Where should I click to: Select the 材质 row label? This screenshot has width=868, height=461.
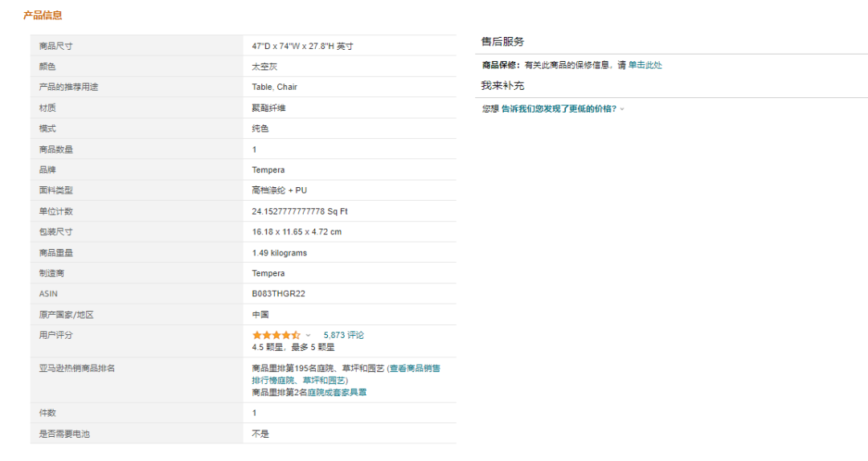pyautogui.click(x=47, y=108)
